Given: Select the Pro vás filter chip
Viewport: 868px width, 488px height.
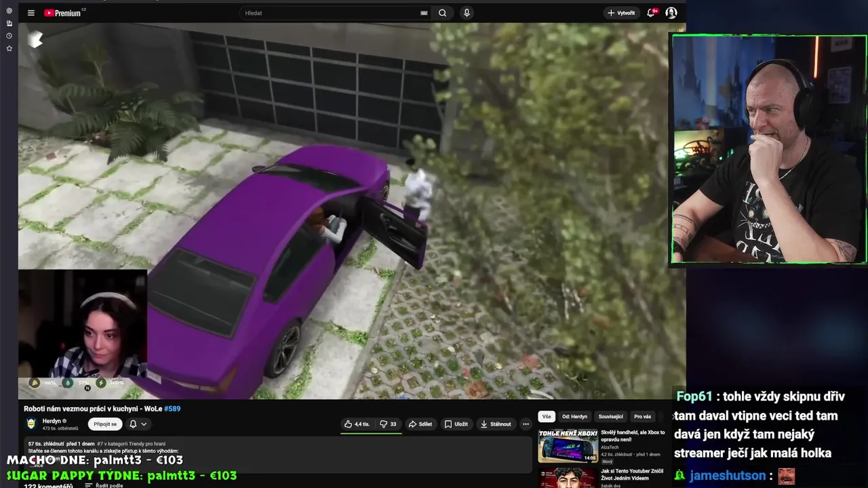Looking at the screenshot, I should coord(642,417).
